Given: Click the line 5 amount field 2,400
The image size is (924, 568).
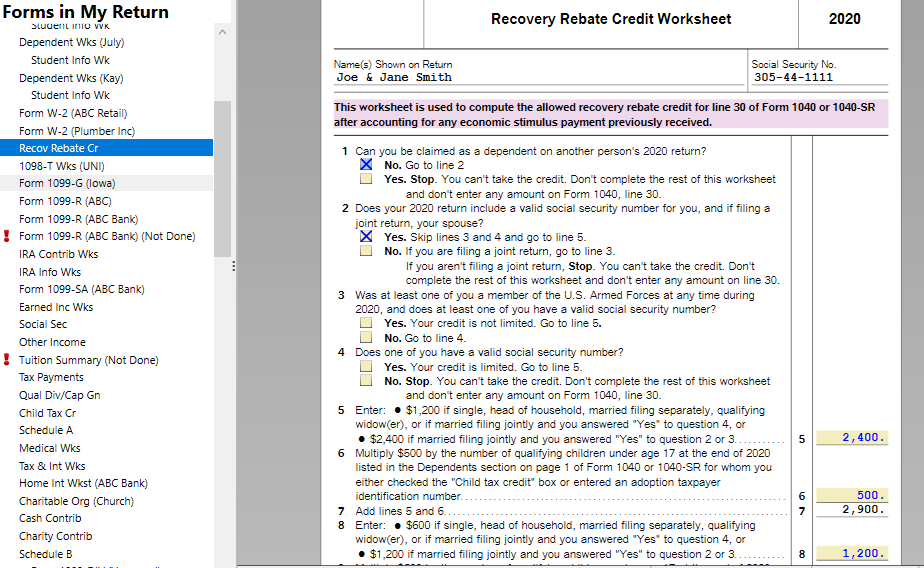Looking at the screenshot, I should (x=852, y=437).
